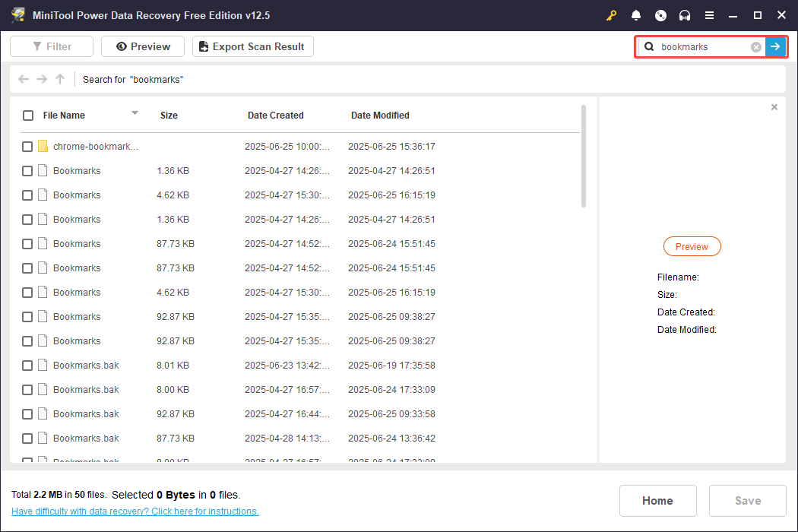Run search with the blue arrow button
Viewport: 798px width, 532px height.
pos(775,47)
